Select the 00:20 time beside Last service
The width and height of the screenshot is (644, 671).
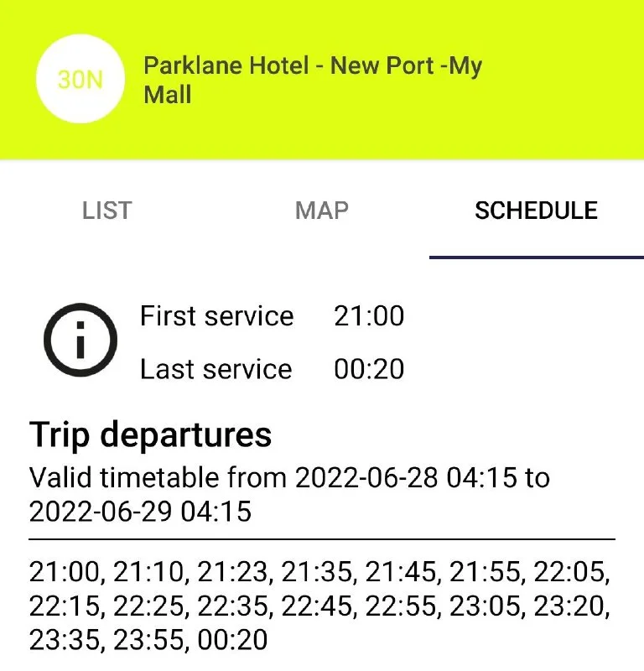click(368, 369)
